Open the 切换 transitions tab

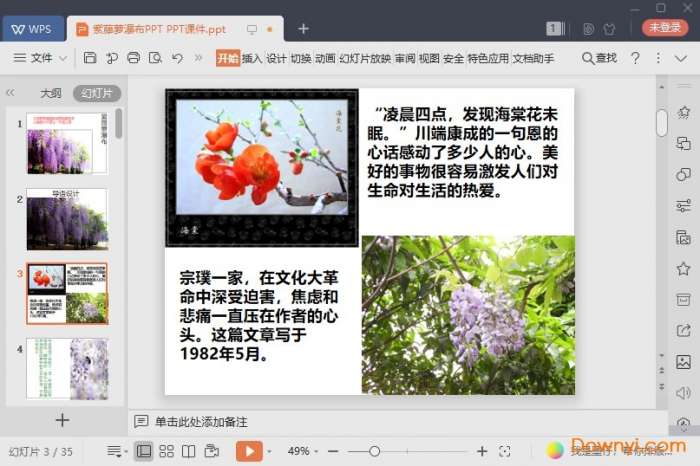tap(301, 58)
